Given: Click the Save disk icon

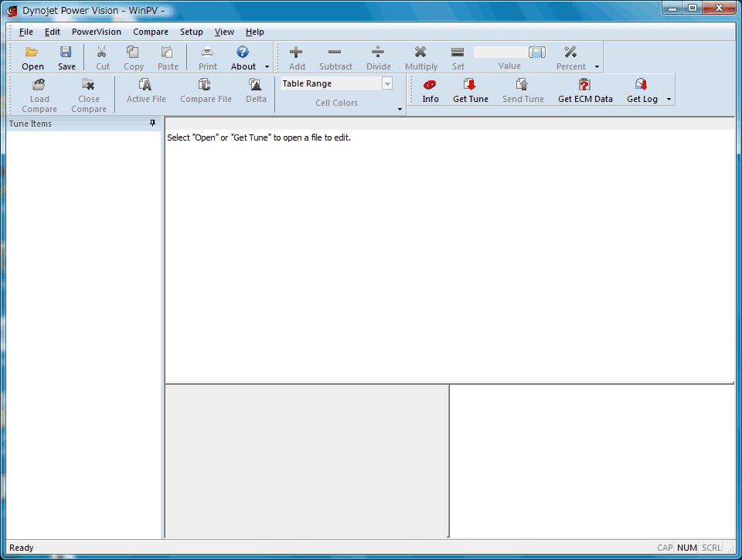Looking at the screenshot, I should click(66, 52).
